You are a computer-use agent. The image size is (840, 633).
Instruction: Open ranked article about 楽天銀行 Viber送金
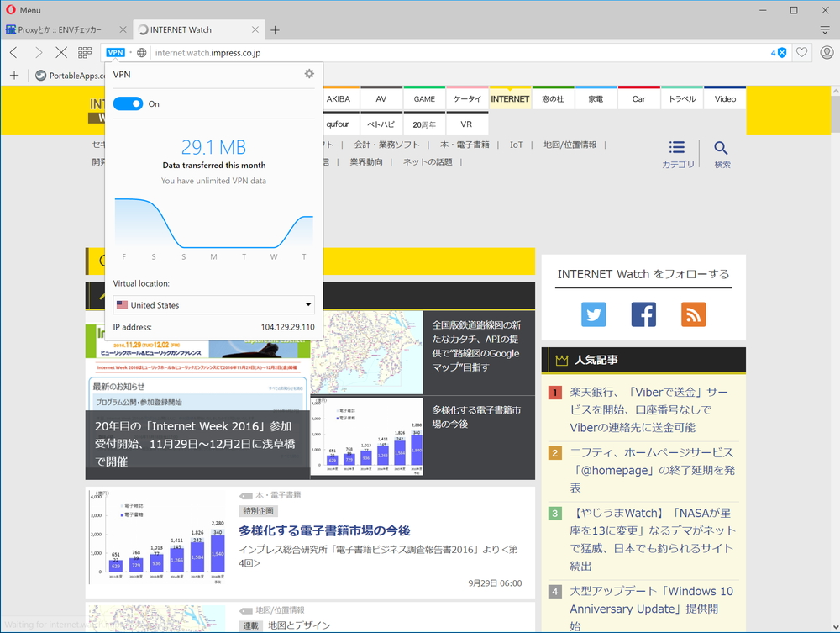tap(648, 409)
